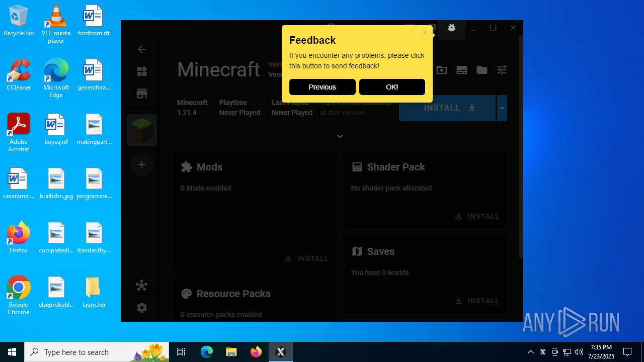
Task: Open Firefox desktop shortcut
Action: coord(19,238)
